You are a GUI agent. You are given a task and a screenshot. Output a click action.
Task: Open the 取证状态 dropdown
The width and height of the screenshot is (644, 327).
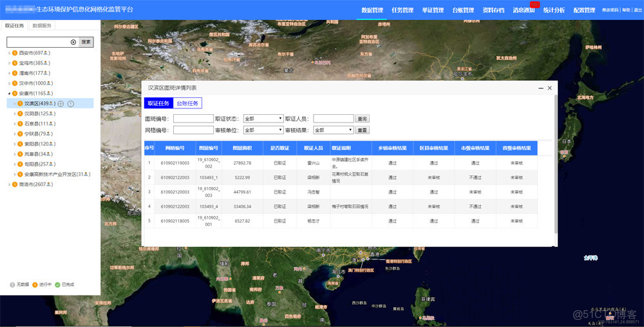(263, 119)
